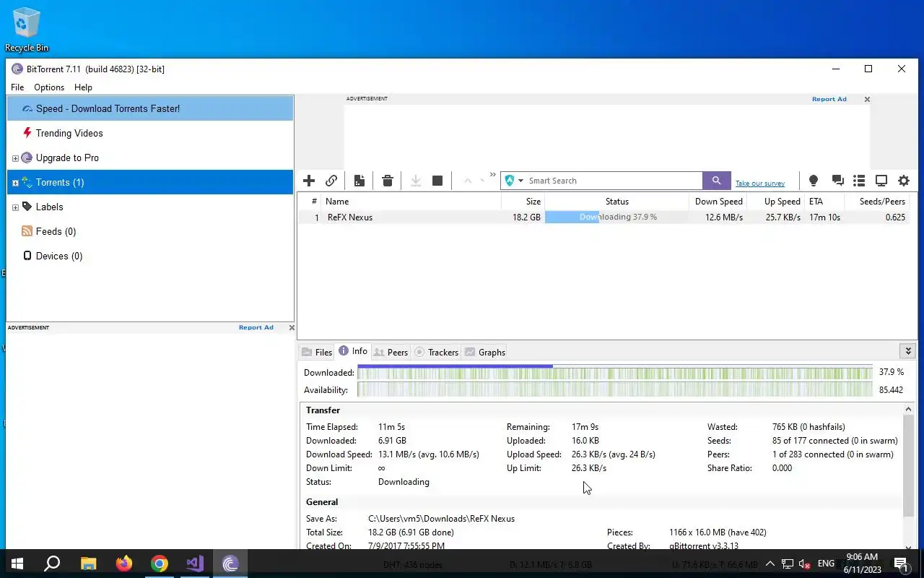Viewport: 924px width, 578px height.
Task: Expand the Labels tree node
Action: tap(15, 207)
